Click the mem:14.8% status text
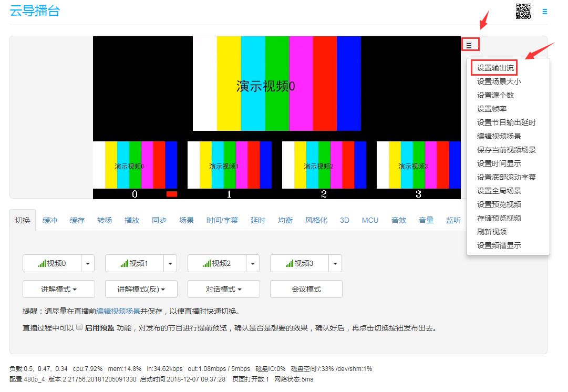Image resolution: width=568 pixels, height=392 pixels. pyautogui.click(x=125, y=369)
